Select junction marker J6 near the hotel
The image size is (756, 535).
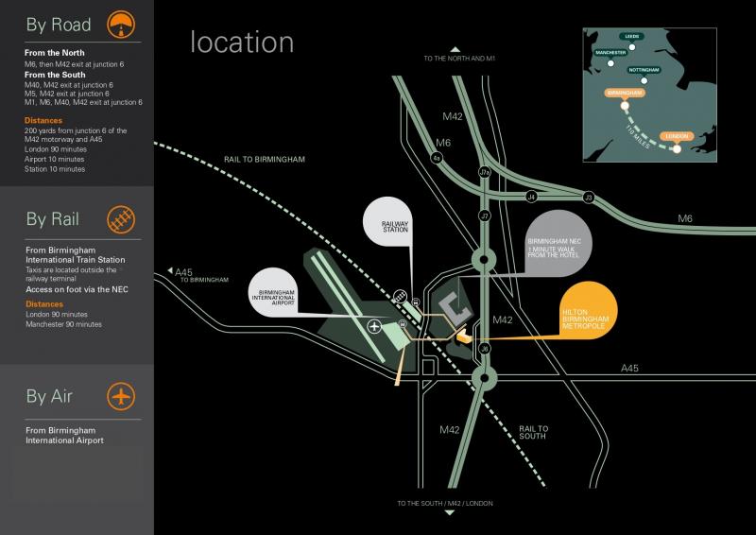[485, 349]
